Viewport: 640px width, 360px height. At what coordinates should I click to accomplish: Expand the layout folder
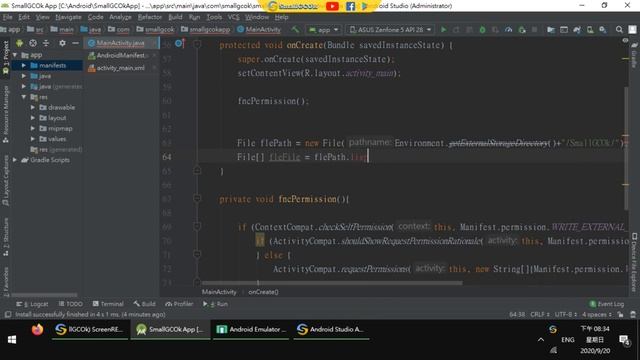tap(33, 118)
